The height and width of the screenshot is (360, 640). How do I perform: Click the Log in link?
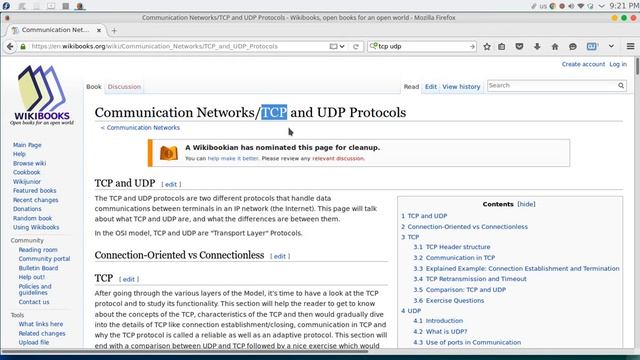tap(618, 64)
